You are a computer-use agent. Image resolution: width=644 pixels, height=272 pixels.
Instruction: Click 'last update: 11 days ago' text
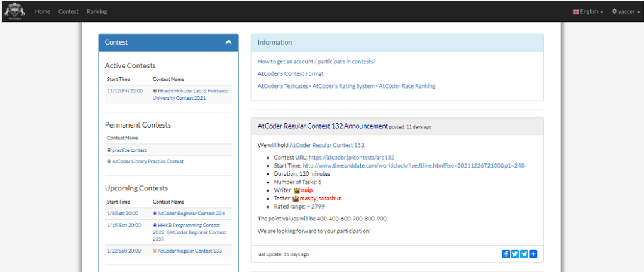click(283, 254)
